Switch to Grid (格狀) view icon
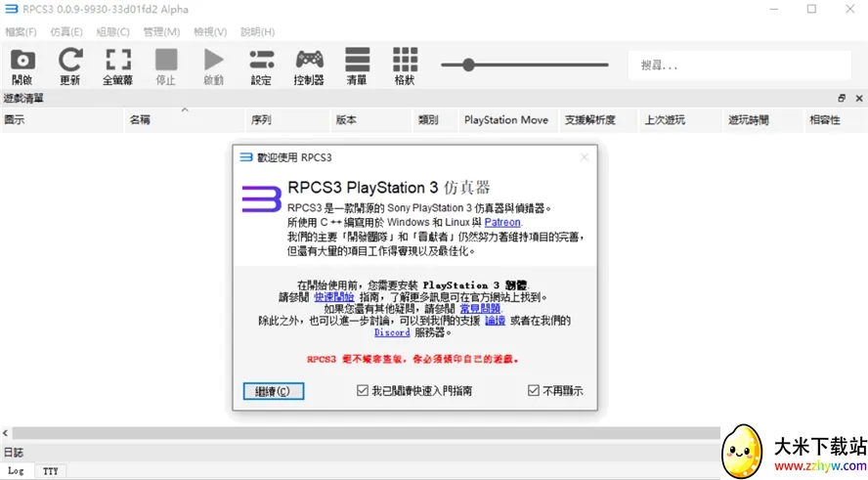The width and height of the screenshot is (868, 480). (405, 65)
